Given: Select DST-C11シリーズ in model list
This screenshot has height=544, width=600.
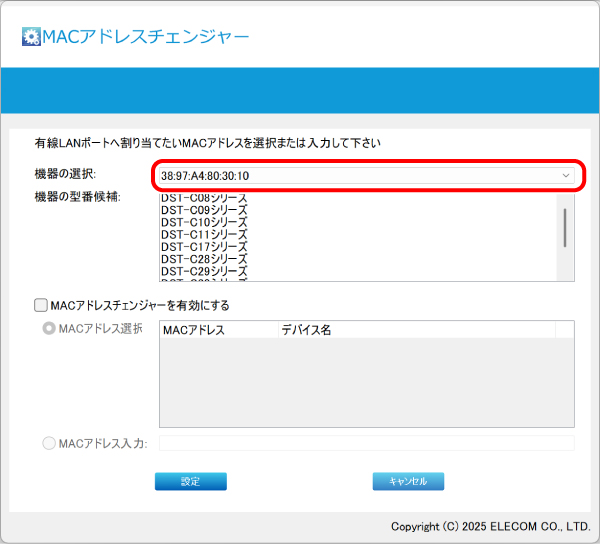Looking at the screenshot, I should point(204,235).
